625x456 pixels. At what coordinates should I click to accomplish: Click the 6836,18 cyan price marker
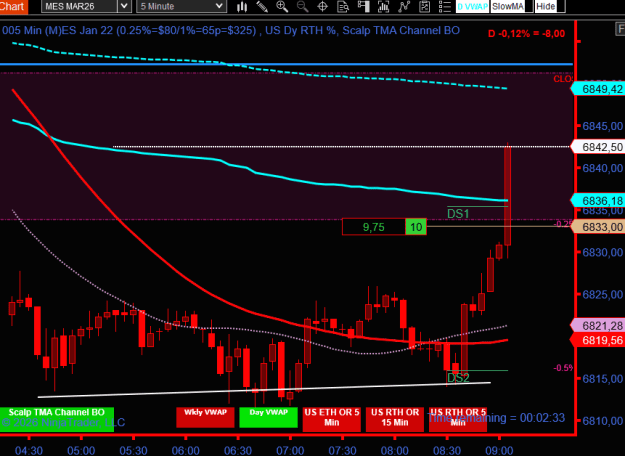coord(599,200)
